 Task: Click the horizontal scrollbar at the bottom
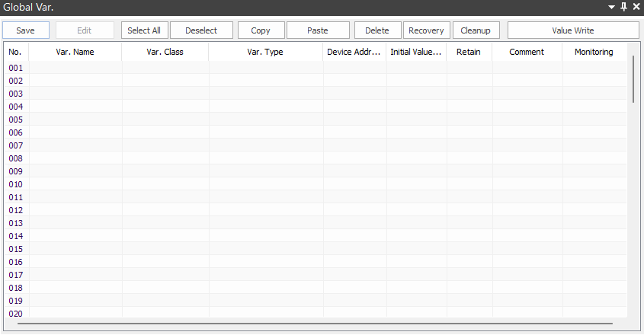314,324
